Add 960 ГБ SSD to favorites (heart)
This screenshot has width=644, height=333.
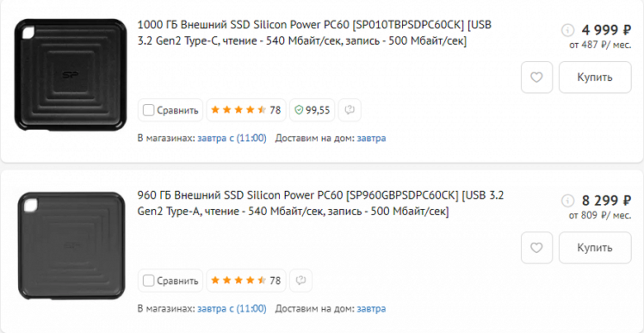tap(537, 248)
